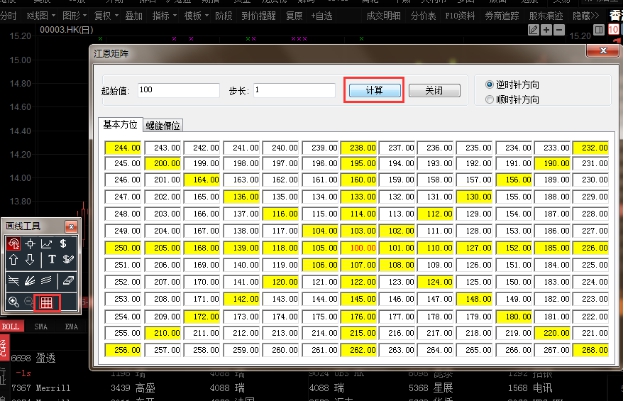
Task: Select 顺时针方向 radio option
Action: click(x=489, y=99)
